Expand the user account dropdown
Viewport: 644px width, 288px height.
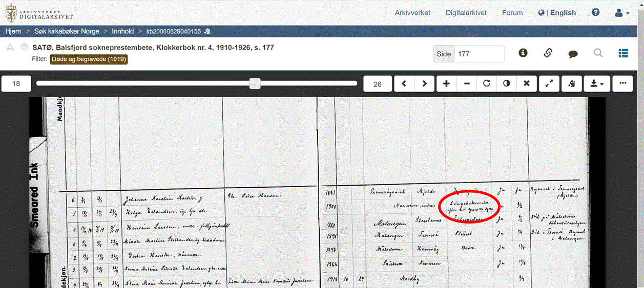pyautogui.click(x=622, y=13)
